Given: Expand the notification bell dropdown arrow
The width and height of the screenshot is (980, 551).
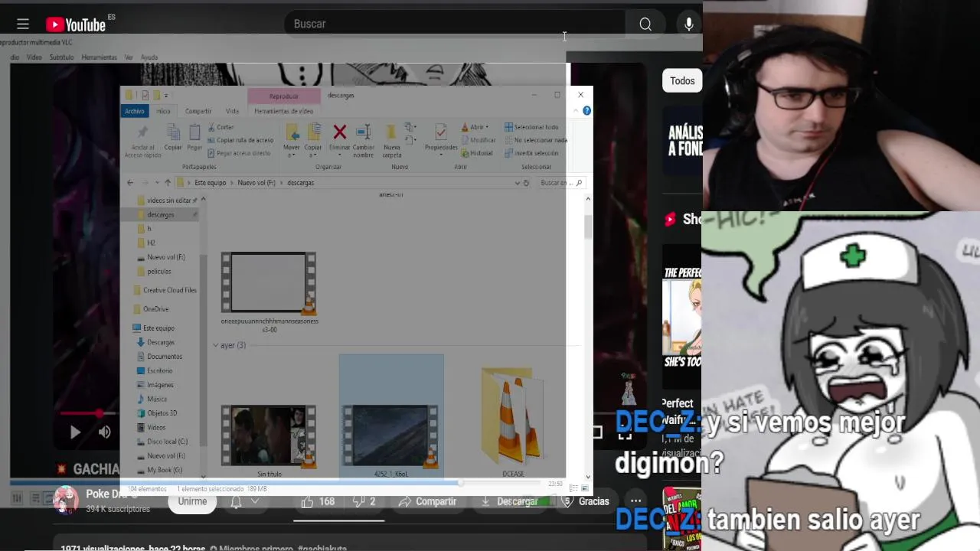Looking at the screenshot, I should pos(255,502).
